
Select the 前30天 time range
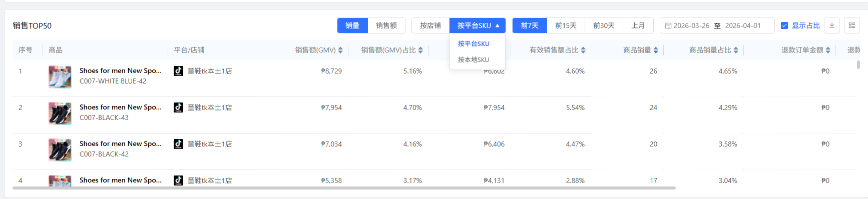tap(604, 25)
